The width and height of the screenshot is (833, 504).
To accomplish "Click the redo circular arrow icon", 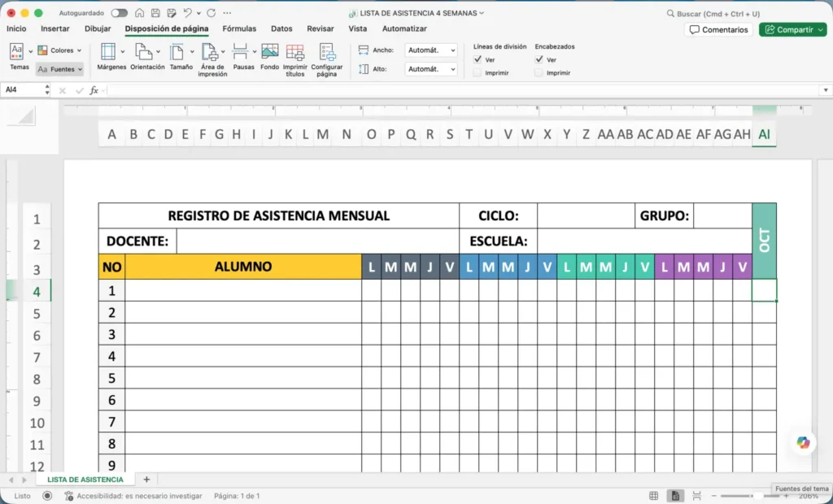I will click(x=211, y=13).
